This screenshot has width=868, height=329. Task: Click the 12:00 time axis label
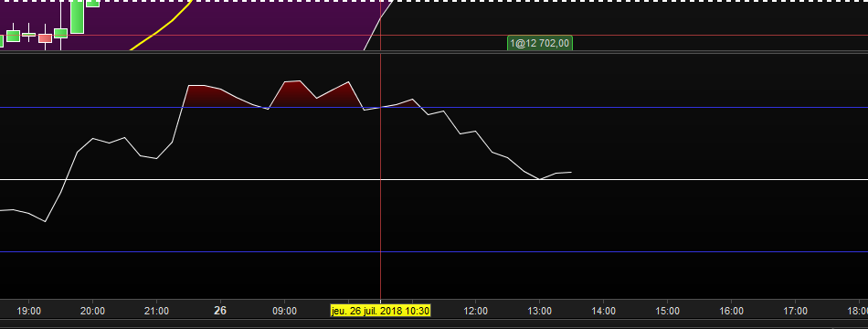[x=475, y=312]
